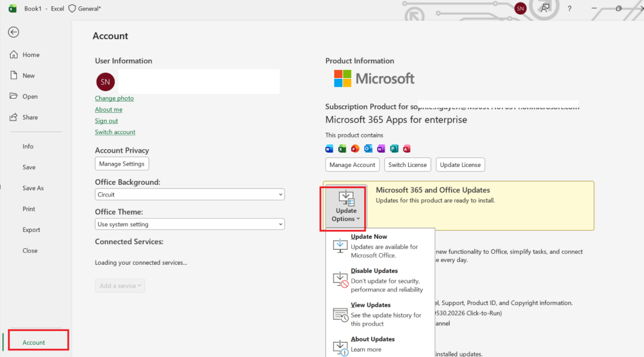644x357 pixels.
Task: Click the "Product Information" heading
Action: pyautogui.click(x=360, y=61)
